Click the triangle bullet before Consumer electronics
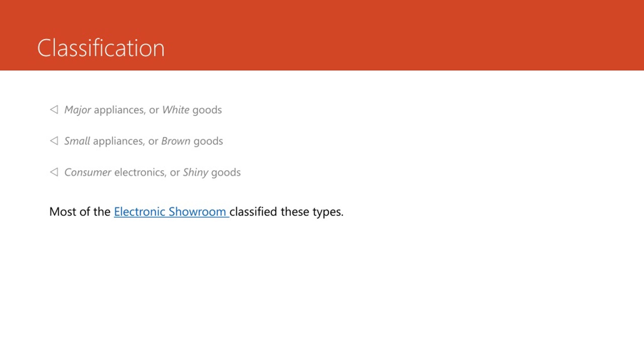This screenshot has width=644, height=362. [x=54, y=172]
